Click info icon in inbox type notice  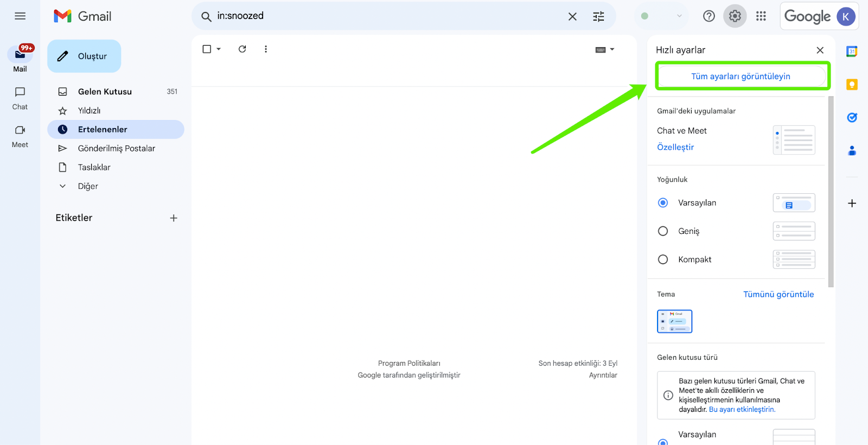[x=668, y=395]
